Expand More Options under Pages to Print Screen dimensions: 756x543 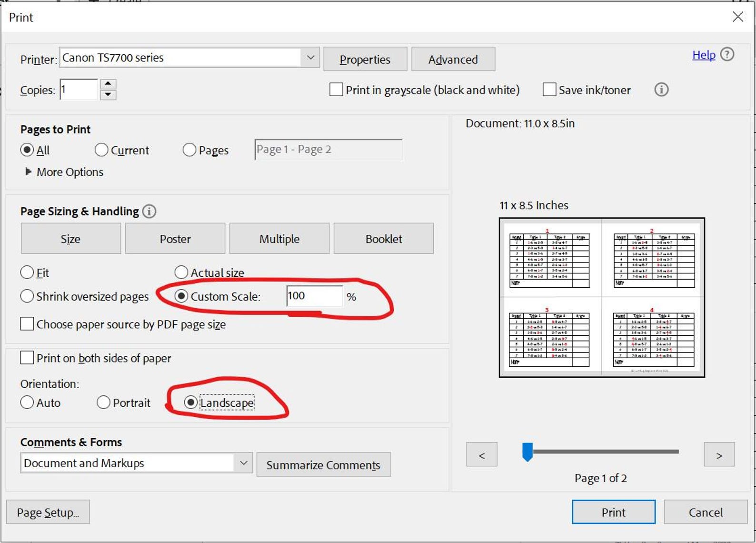tap(64, 172)
